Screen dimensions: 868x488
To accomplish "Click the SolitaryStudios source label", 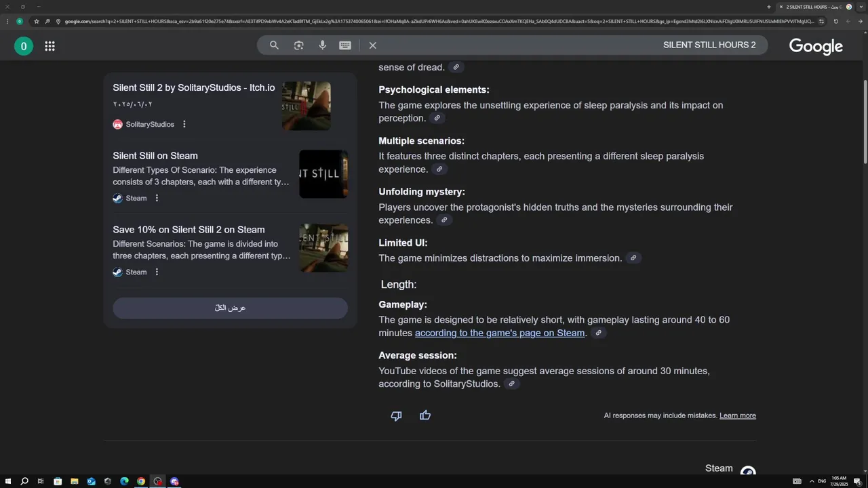I will click(x=150, y=125).
